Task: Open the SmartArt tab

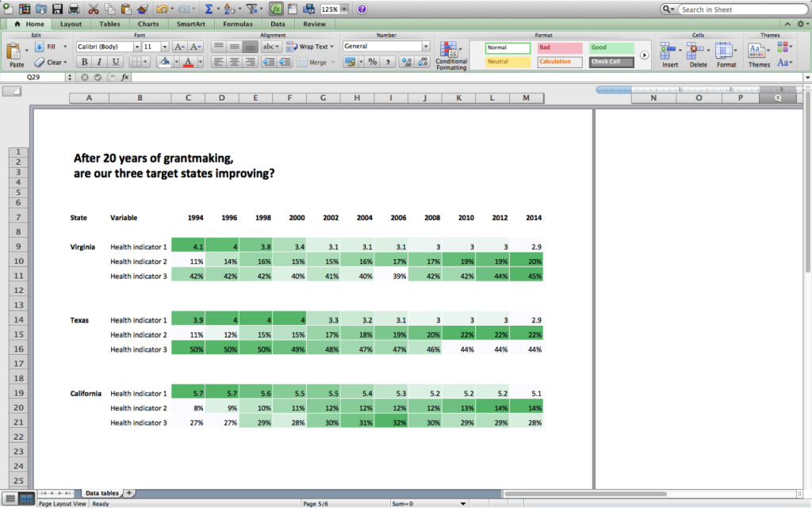Action: coord(190,24)
